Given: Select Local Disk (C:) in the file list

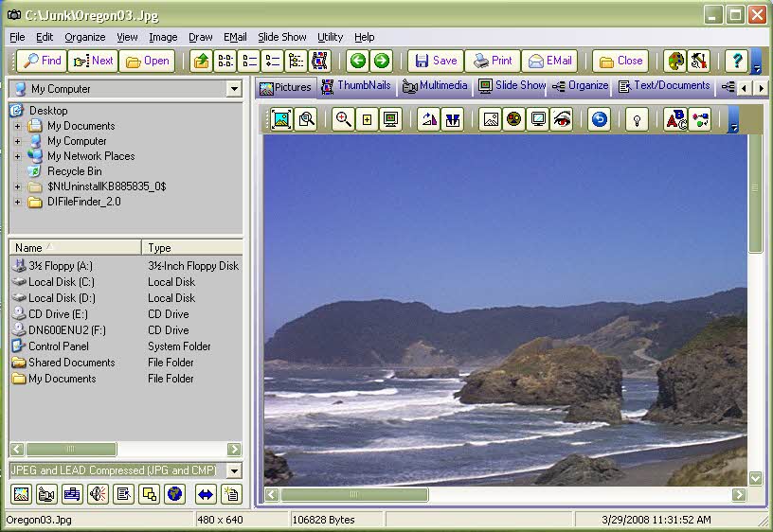Looking at the screenshot, I should (62, 282).
